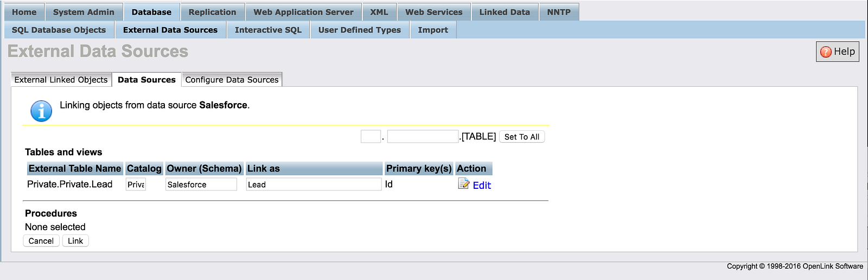Switch to External Linked Objects tab
Viewport: 868px width, 280px height.
(61, 80)
